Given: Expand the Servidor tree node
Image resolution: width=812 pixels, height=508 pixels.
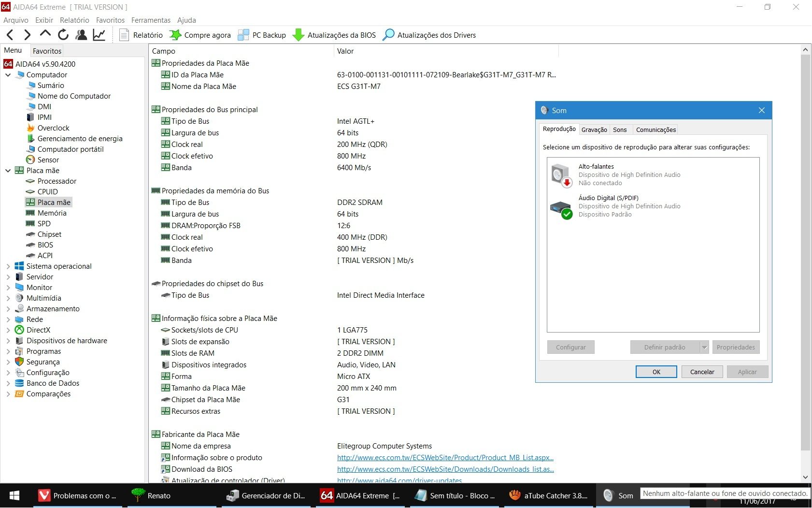Looking at the screenshot, I should [x=8, y=277].
